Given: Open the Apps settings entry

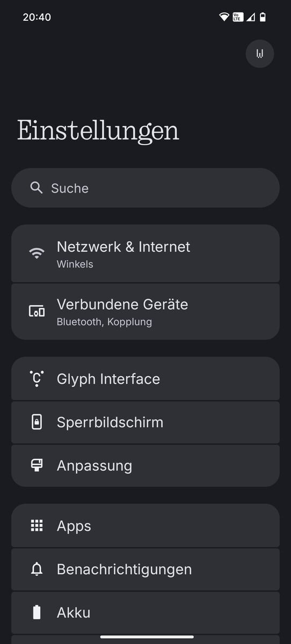Looking at the screenshot, I should pos(146,526).
